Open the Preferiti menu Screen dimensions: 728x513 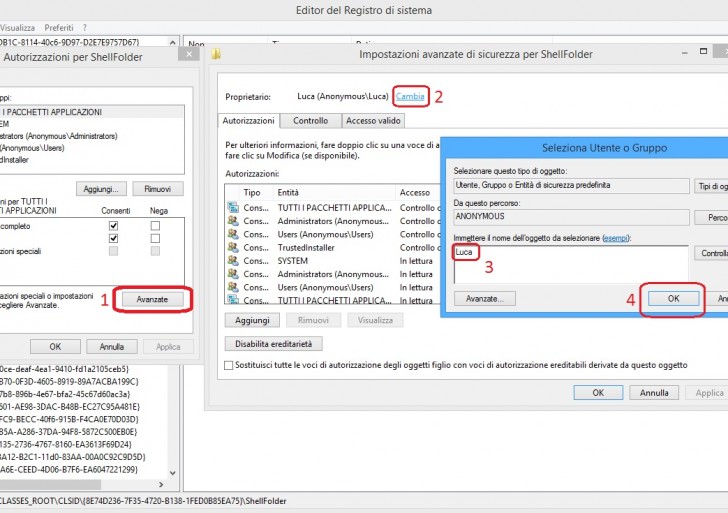coord(59,28)
